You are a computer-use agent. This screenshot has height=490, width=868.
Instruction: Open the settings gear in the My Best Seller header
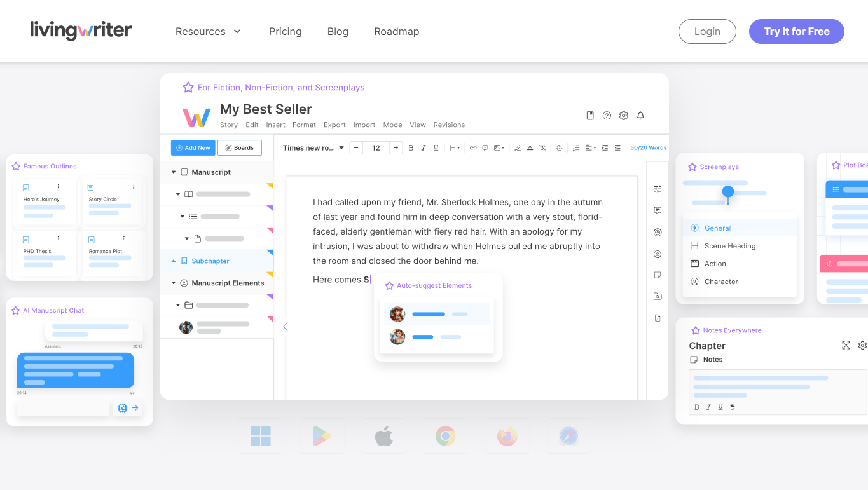pyautogui.click(x=624, y=116)
